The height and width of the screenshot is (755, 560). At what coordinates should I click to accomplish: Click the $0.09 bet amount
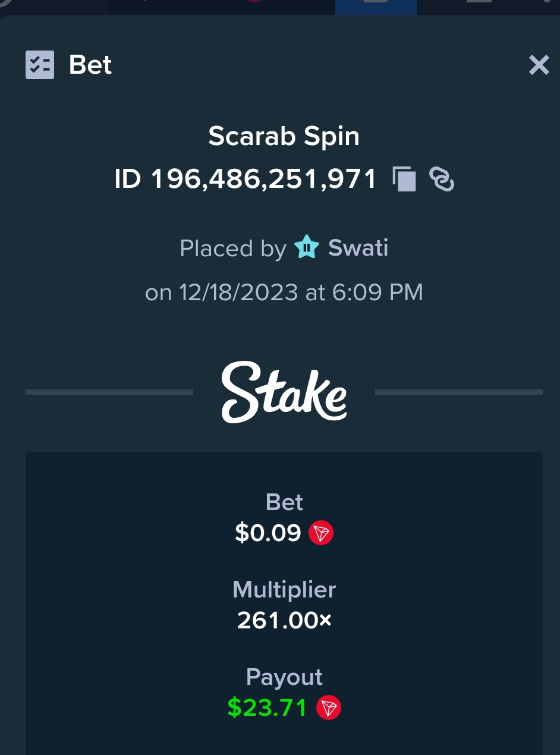click(x=268, y=533)
